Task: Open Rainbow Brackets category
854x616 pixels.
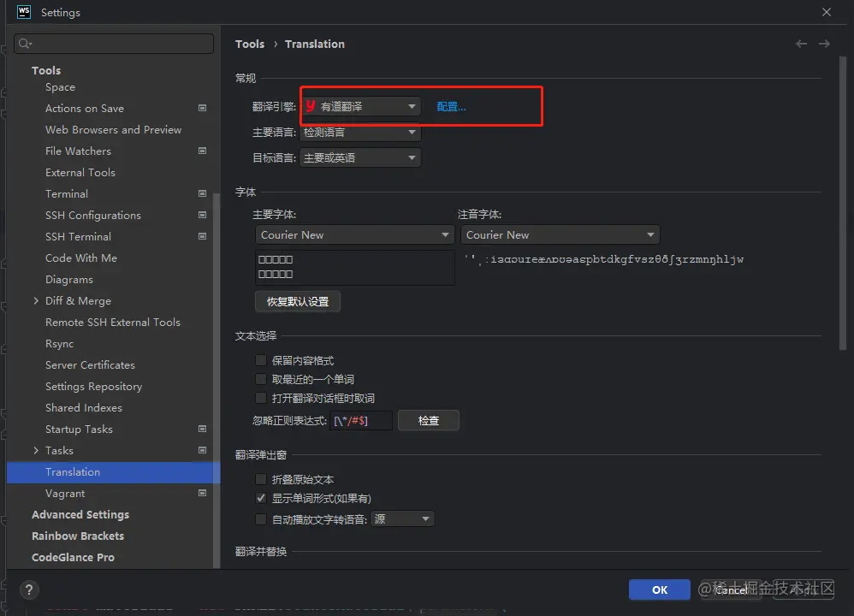Action: 78,536
